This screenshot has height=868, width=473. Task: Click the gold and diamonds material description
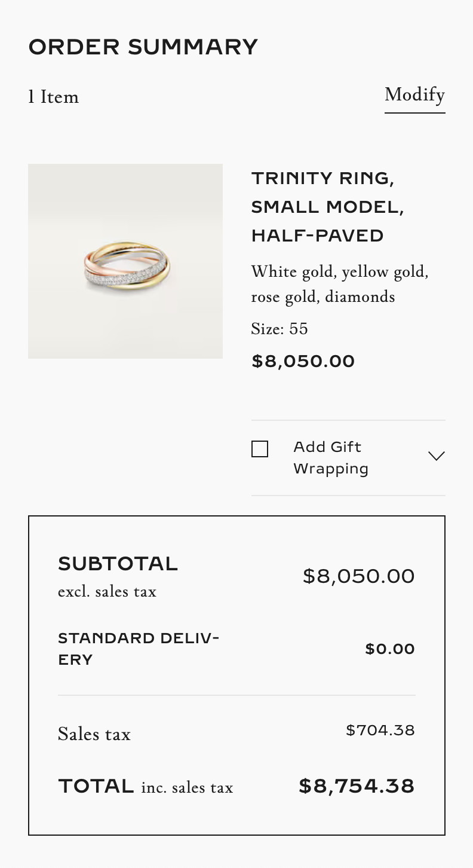[340, 284]
